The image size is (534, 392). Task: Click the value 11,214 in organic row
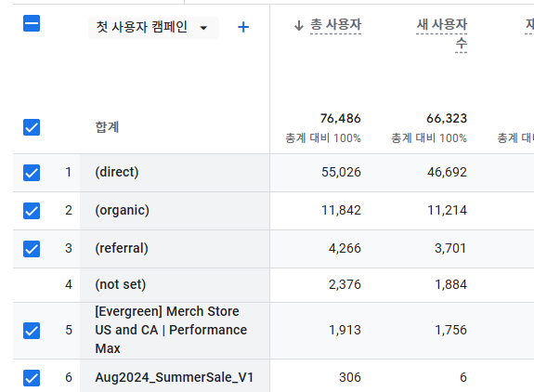(x=447, y=211)
